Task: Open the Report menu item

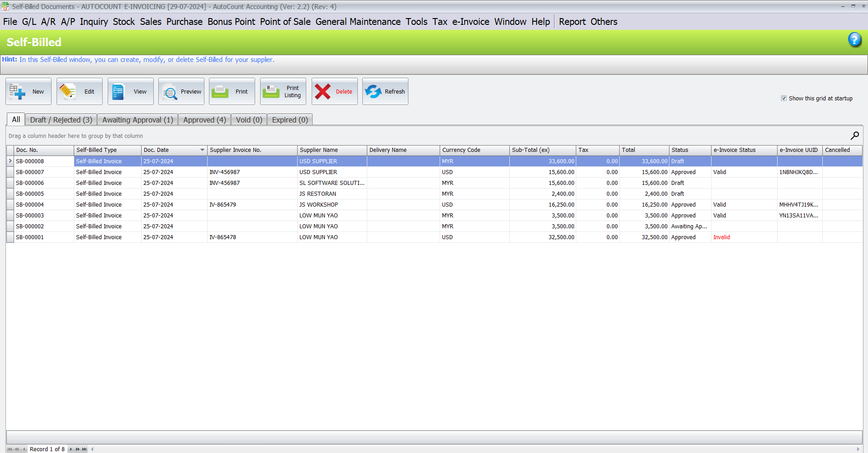Action: [x=572, y=21]
